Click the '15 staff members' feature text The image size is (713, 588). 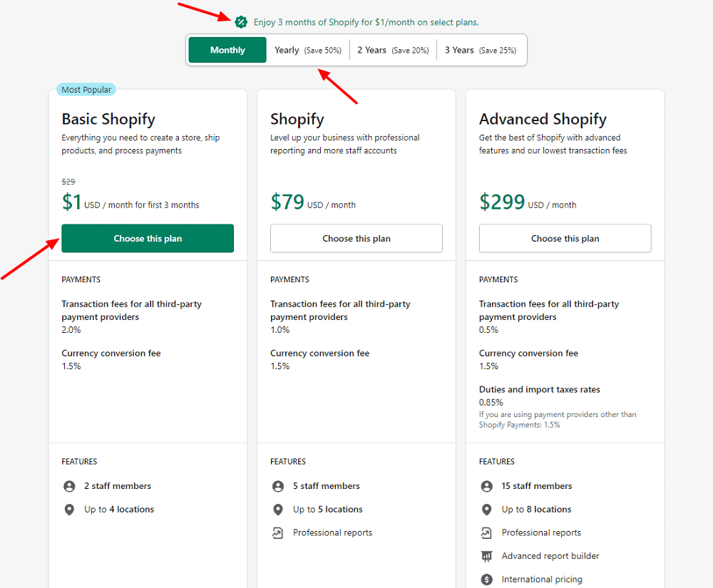(537, 486)
